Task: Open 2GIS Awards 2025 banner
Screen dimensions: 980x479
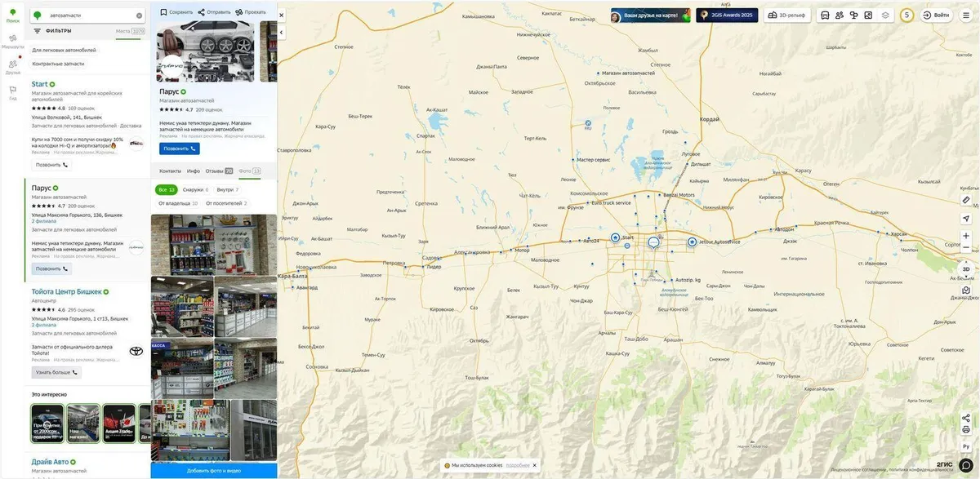Action: tap(727, 15)
